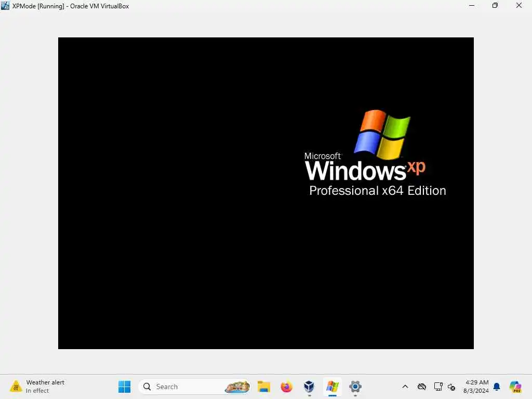Open VirtualBox Manager from the taskbar
This screenshot has width=532, height=399.
pyautogui.click(x=309, y=387)
